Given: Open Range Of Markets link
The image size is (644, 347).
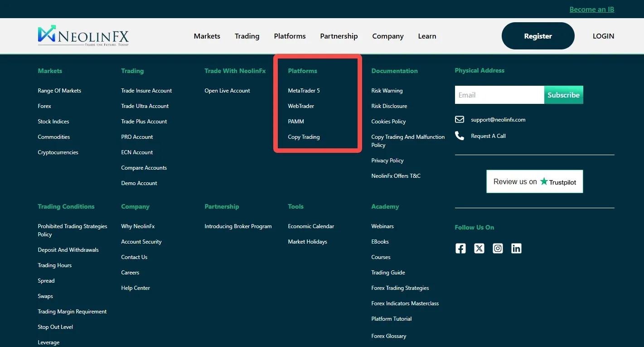Looking at the screenshot, I should point(59,91).
